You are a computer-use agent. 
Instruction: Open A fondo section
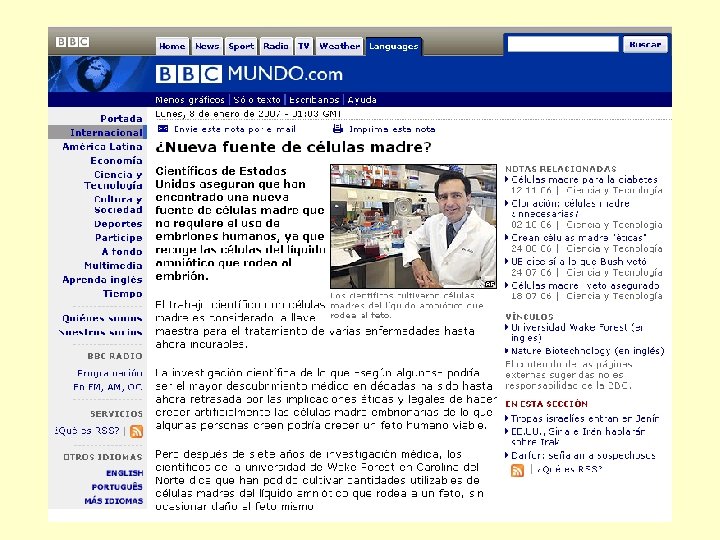pos(122,251)
